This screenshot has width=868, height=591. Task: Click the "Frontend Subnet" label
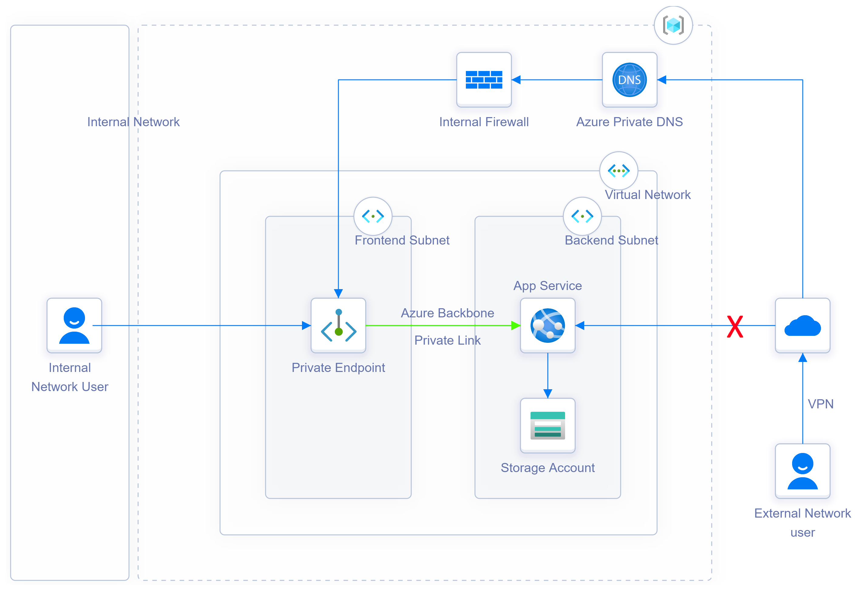pyautogui.click(x=402, y=240)
